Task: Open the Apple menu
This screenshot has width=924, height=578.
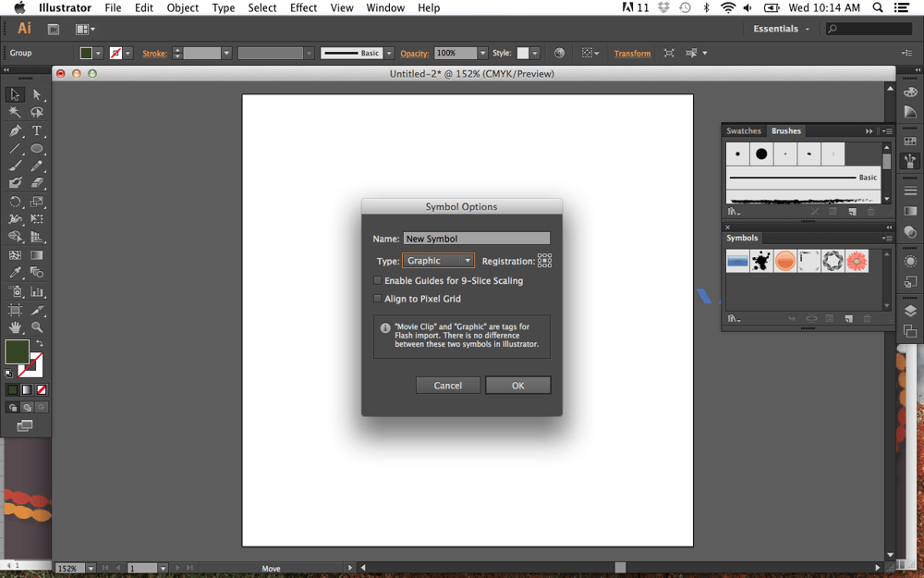Action: pyautogui.click(x=19, y=7)
